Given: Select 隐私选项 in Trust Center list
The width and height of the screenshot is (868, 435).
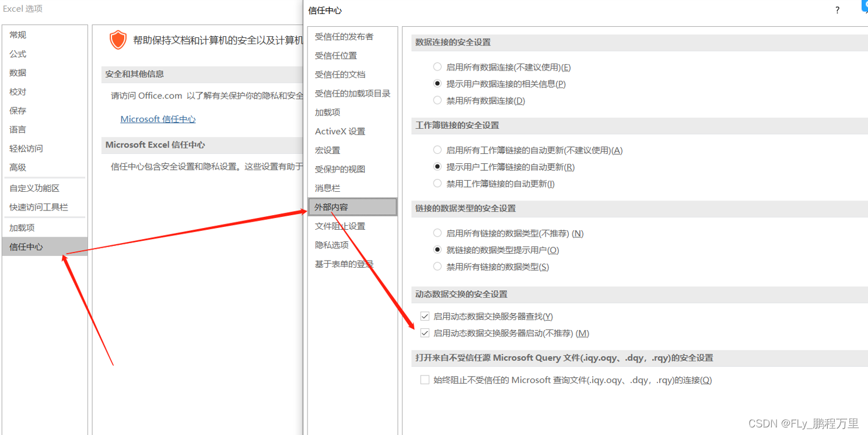Looking at the screenshot, I should (x=353, y=245).
